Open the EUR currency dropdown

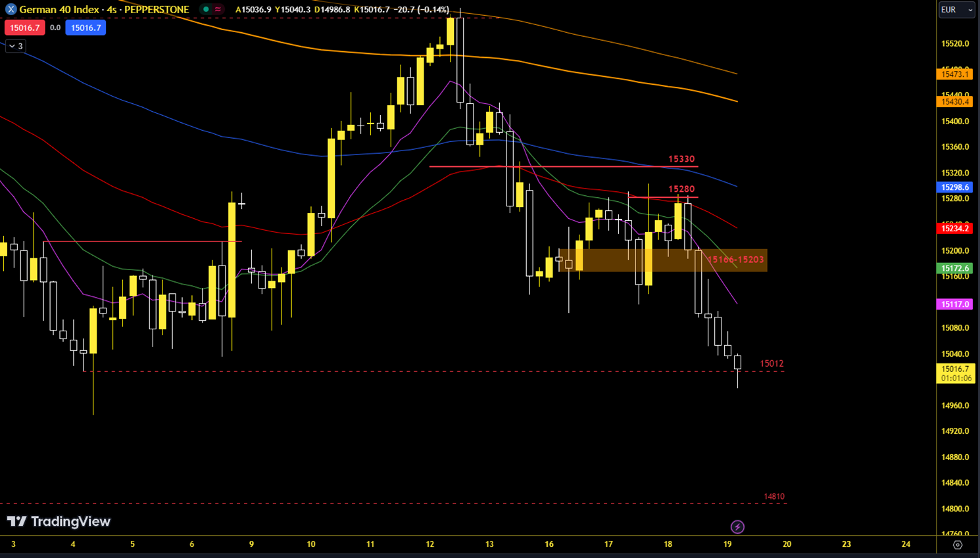click(956, 9)
